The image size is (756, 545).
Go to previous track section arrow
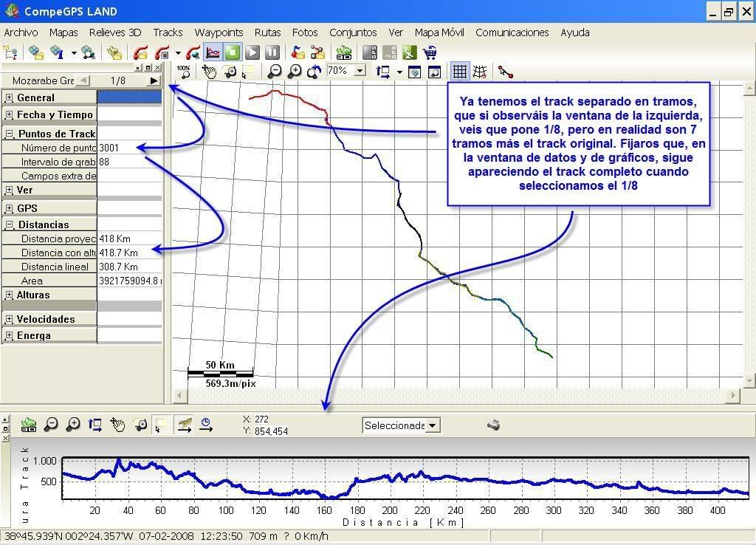tap(83, 80)
